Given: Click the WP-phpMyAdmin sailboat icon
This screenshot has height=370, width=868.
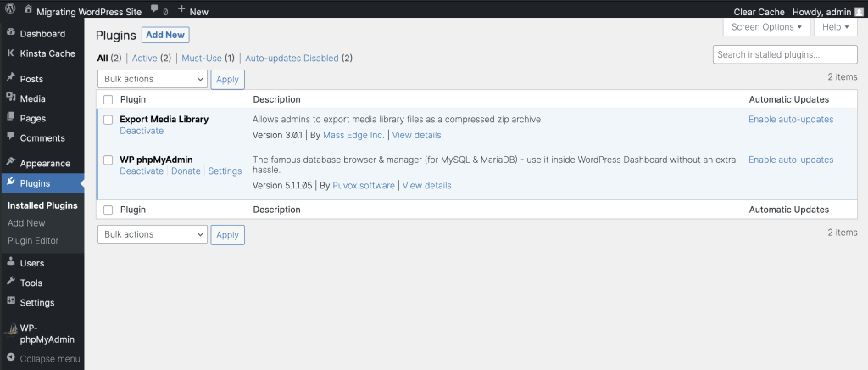Looking at the screenshot, I should tap(10, 331).
